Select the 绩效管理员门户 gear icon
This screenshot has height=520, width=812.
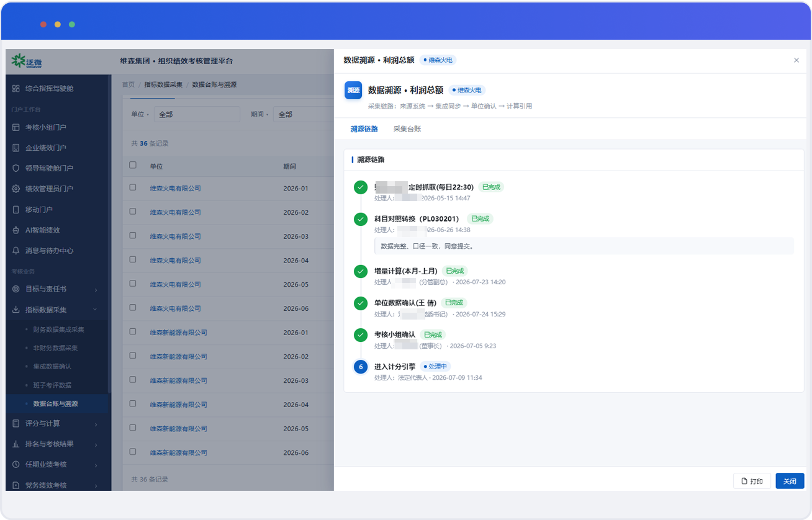(x=16, y=189)
